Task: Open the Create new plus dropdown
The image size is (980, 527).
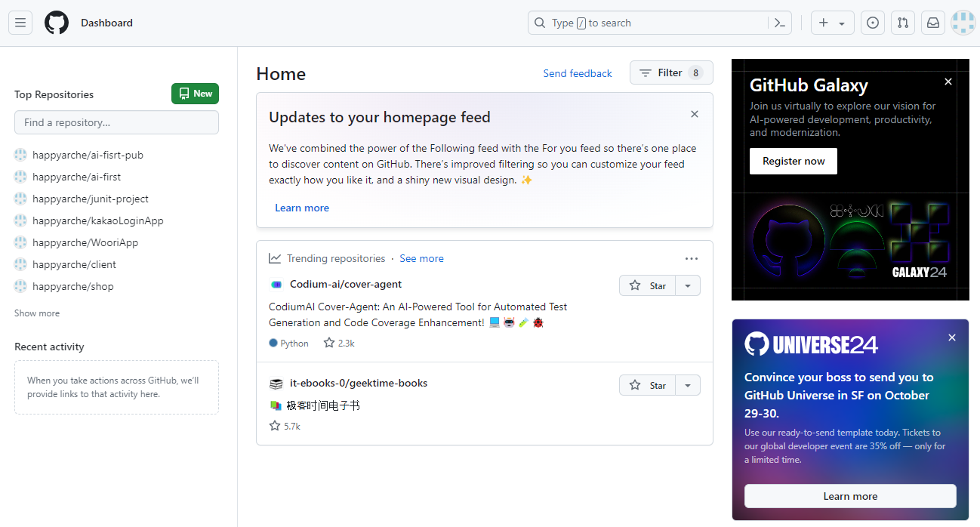Action: pyautogui.click(x=833, y=23)
